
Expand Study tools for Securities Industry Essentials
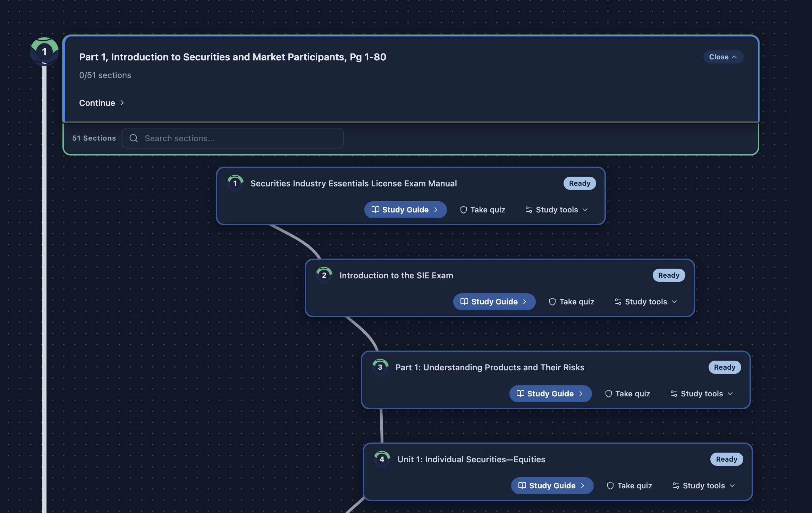tap(557, 210)
